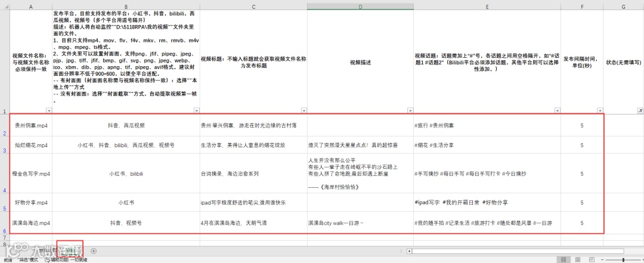Select row 3 header number

(5, 145)
